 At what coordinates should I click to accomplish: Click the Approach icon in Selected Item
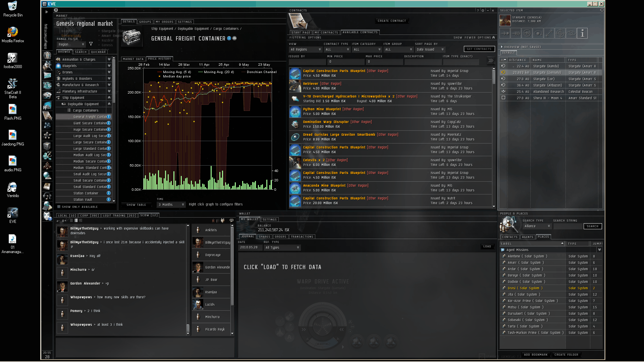[505, 33]
